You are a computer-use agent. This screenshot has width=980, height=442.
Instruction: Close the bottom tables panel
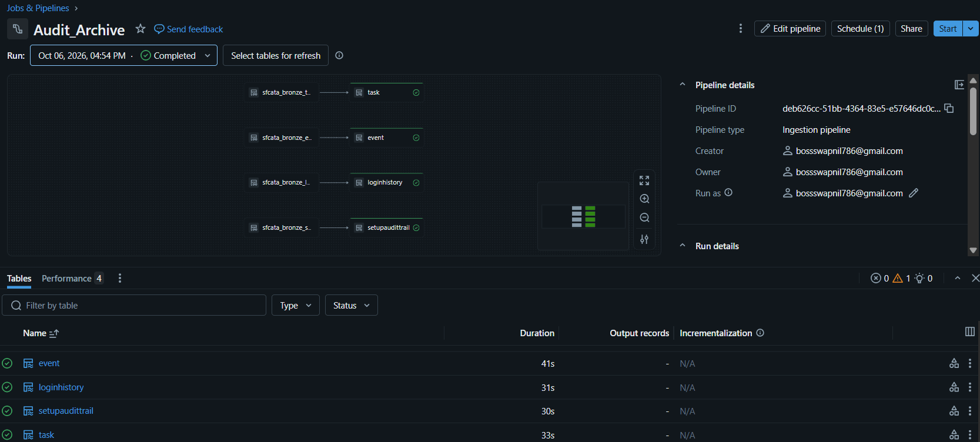point(975,278)
